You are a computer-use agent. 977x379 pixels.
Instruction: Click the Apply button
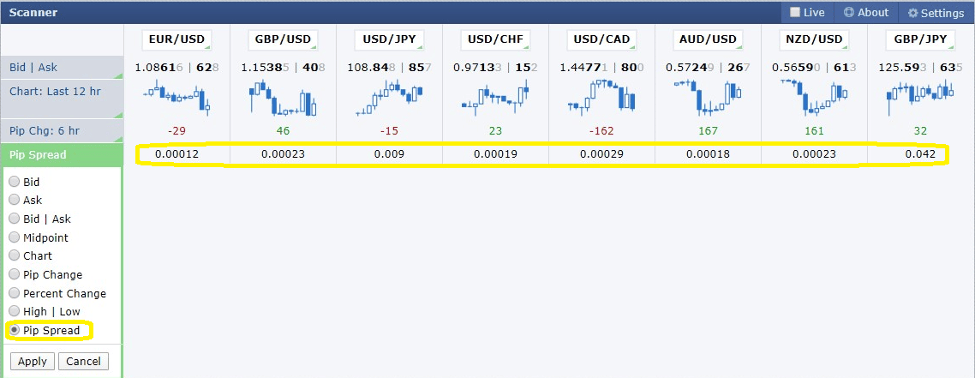[x=32, y=361]
